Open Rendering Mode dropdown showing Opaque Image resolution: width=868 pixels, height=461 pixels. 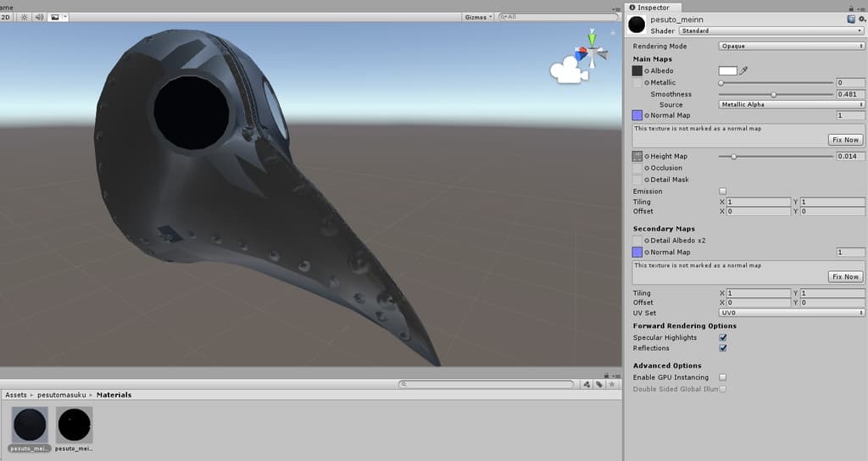click(x=791, y=46)
